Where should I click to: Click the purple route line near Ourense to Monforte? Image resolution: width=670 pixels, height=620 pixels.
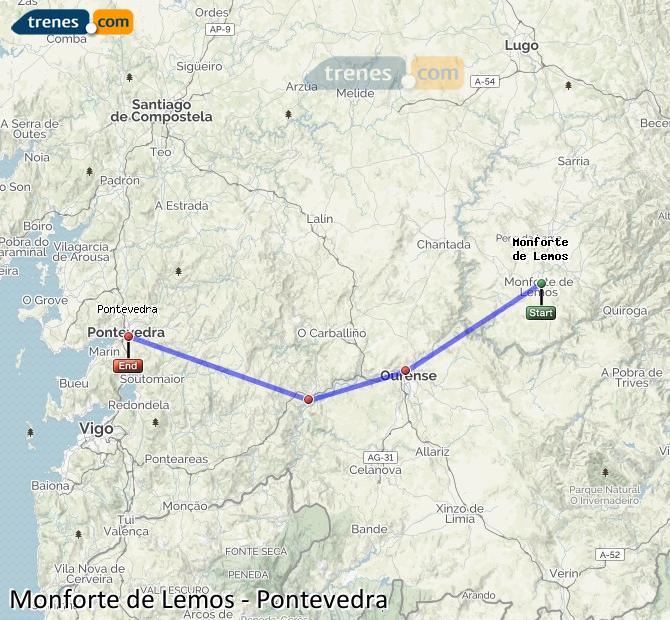pyautogui.click(x=470, y=328)
